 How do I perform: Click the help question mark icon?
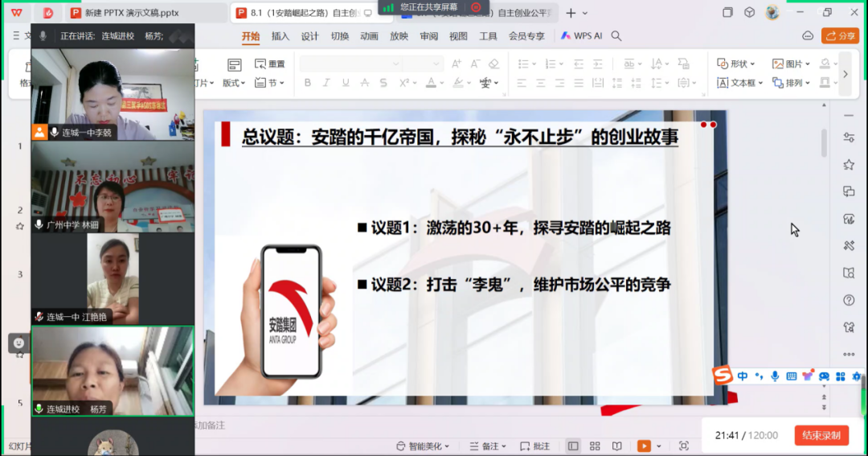pyautogui.click(x=849, y=300)
